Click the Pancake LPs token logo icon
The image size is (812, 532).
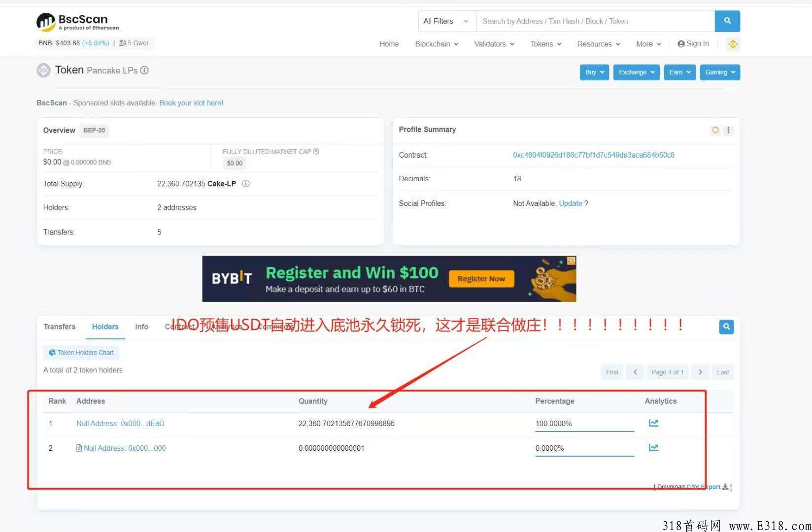(43, 70)
